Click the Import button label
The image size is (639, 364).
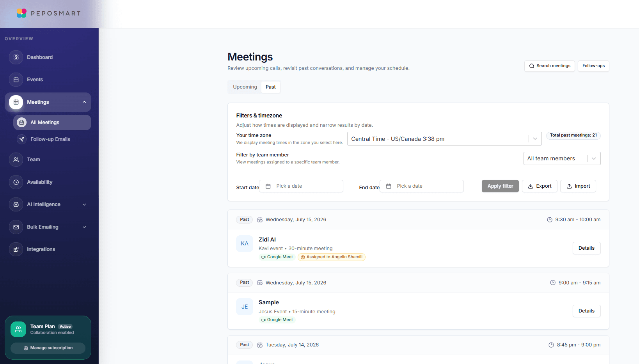coord(582,186)
